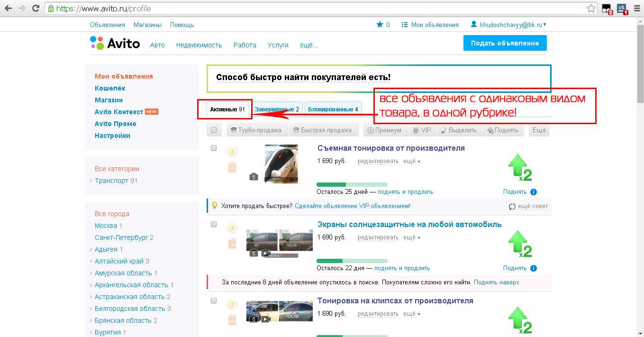Click the Avito logo
This screenshot has height=337, width=644.
[x=115, y=44]
